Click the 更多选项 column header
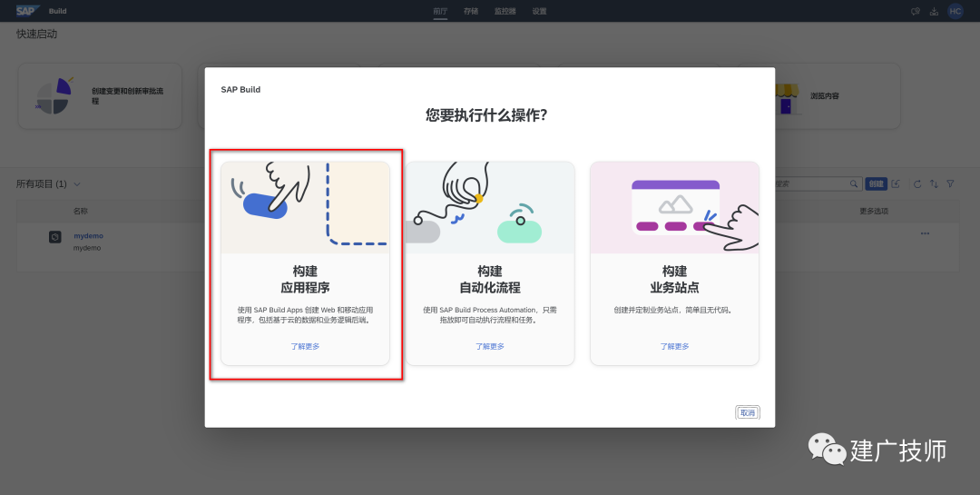This screenshot has width=980, height=495. pyautogui.click(x=874, y=211)
